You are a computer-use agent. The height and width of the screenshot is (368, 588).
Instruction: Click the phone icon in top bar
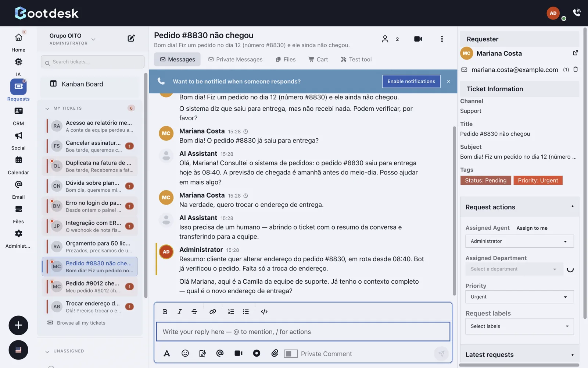click(x=577, y=13)
